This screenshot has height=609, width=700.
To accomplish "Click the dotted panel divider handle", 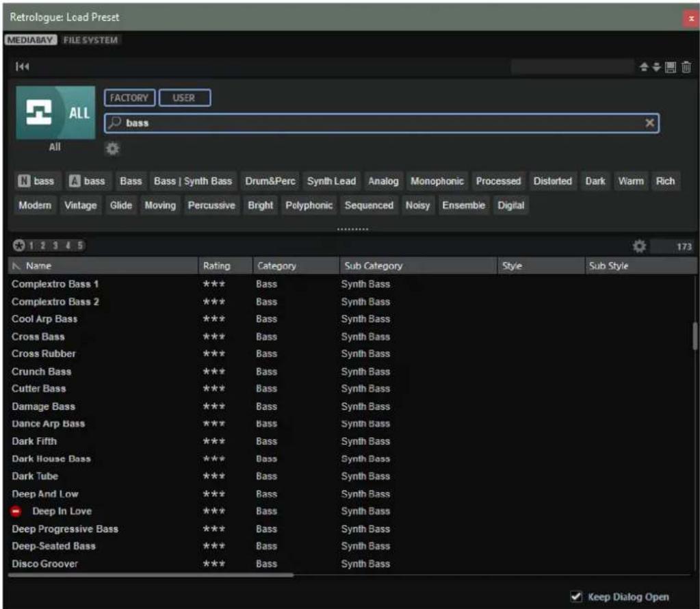I will pos(352,229).
